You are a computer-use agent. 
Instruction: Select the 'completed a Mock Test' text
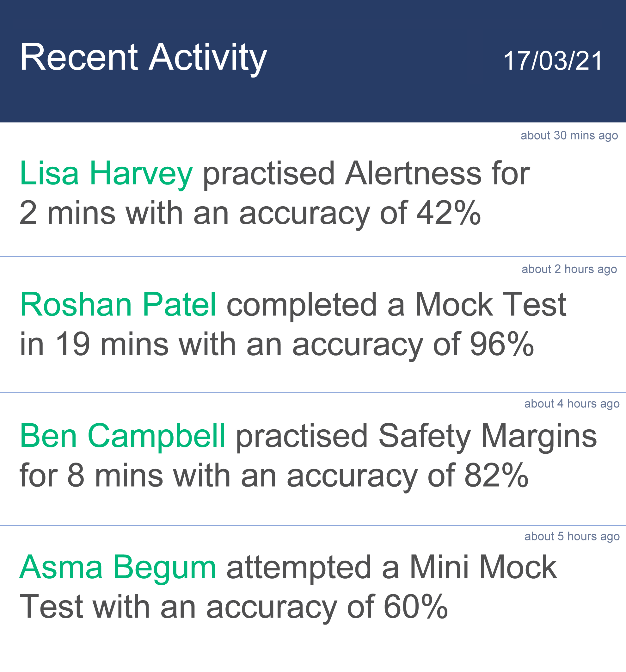click(x=396, y=305)
